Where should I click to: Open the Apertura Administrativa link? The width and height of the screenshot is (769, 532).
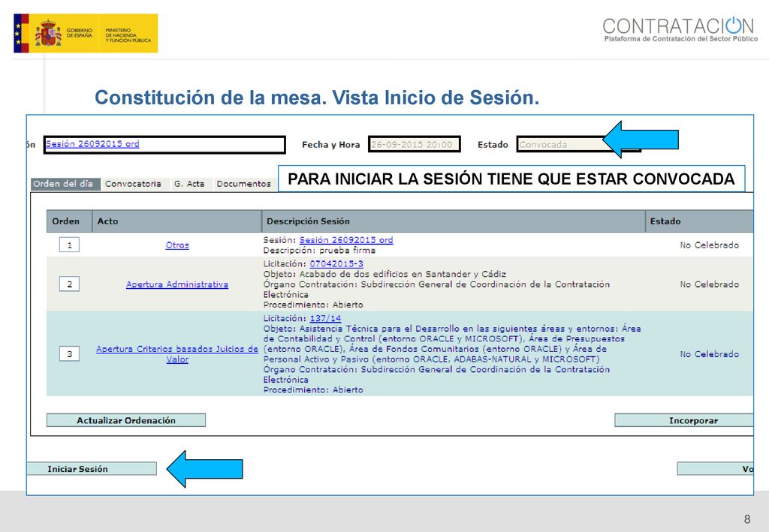pos(177,284)
